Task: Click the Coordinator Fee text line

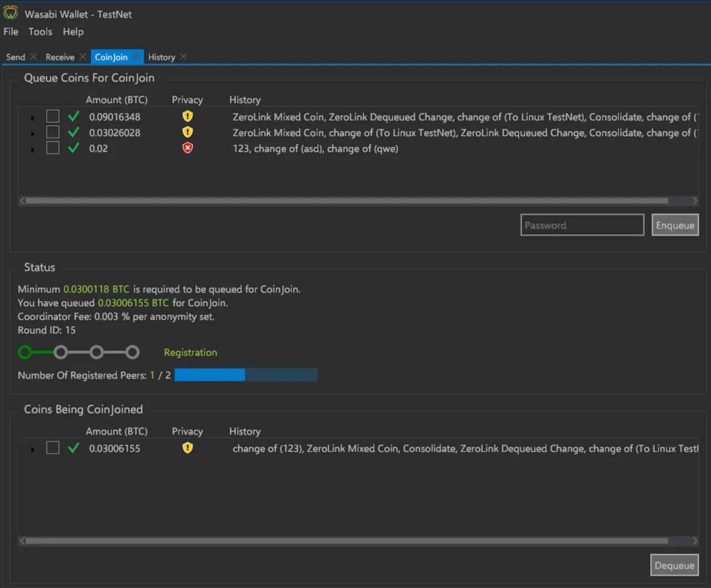Action: [x=116, y=317]
